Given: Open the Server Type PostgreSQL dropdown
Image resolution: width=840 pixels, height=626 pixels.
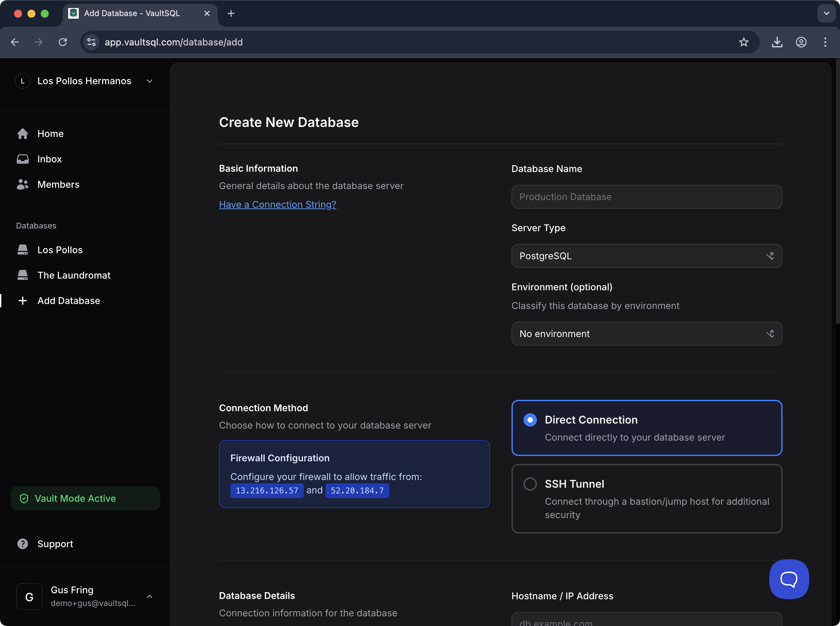Looking at the screenshot, I should point(646,256).
